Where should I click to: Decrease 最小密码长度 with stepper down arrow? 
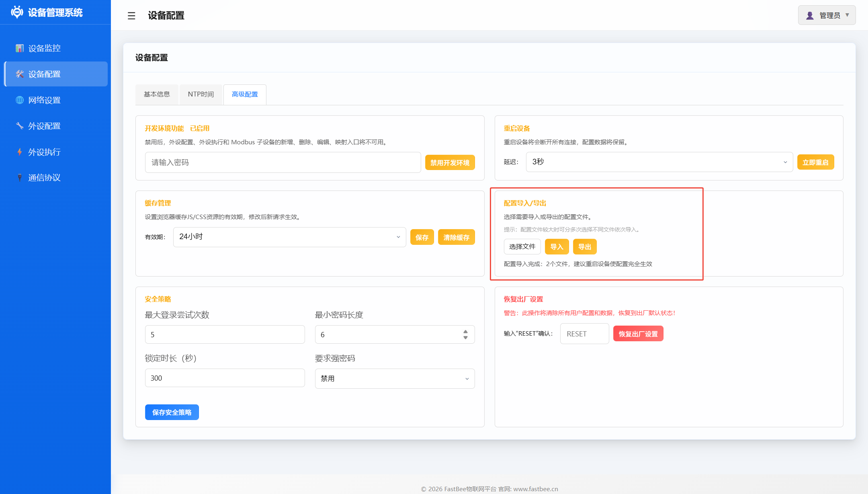click(x=465, y=338)
